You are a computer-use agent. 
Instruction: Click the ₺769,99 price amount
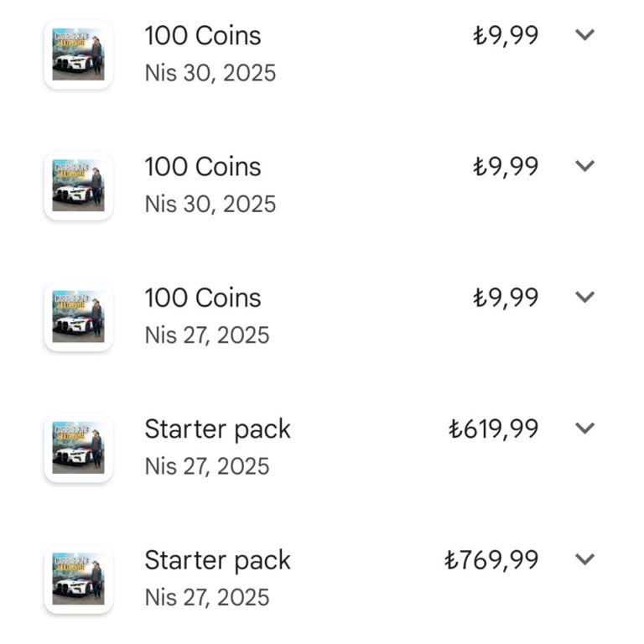[x=491, y=560]
